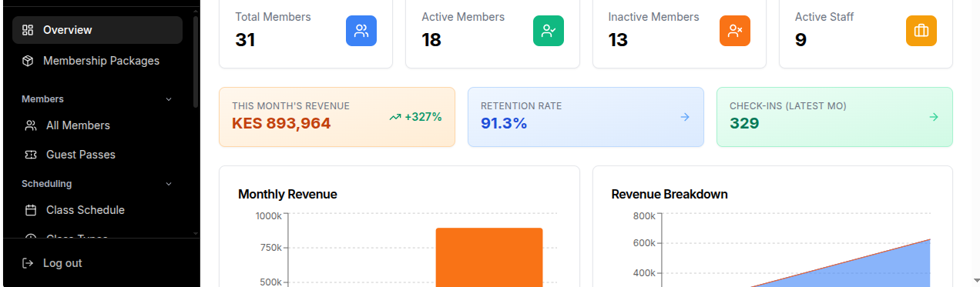Click the Monthly Revenue chart title
The height and width of the screenshot is (287, 980).
coord(287,195)
